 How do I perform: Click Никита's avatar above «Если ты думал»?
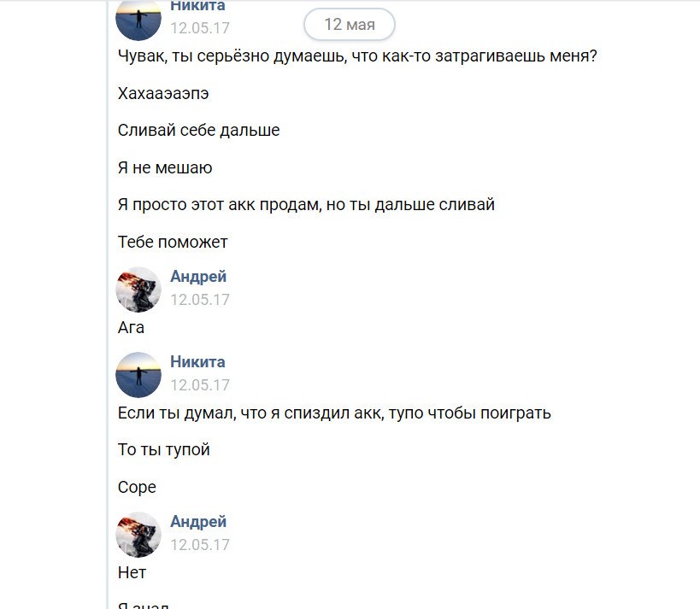pyautogui.click(x=138, y=374)
